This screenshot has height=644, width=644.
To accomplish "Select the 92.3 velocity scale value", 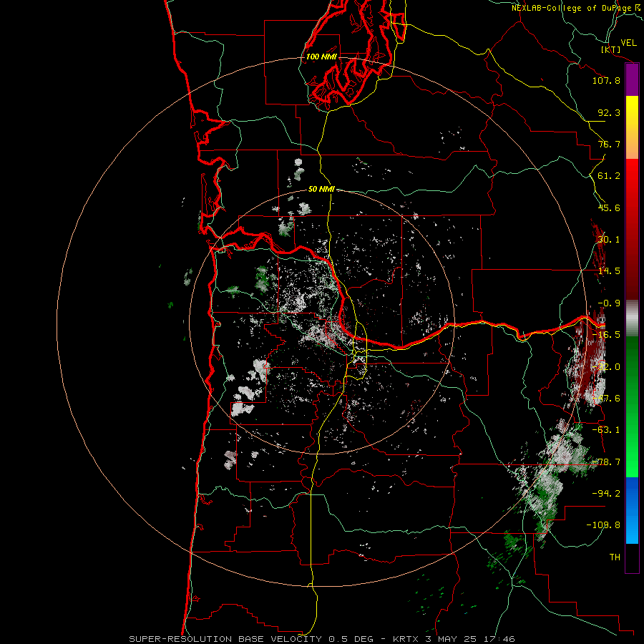I will (x=609, y=112).
